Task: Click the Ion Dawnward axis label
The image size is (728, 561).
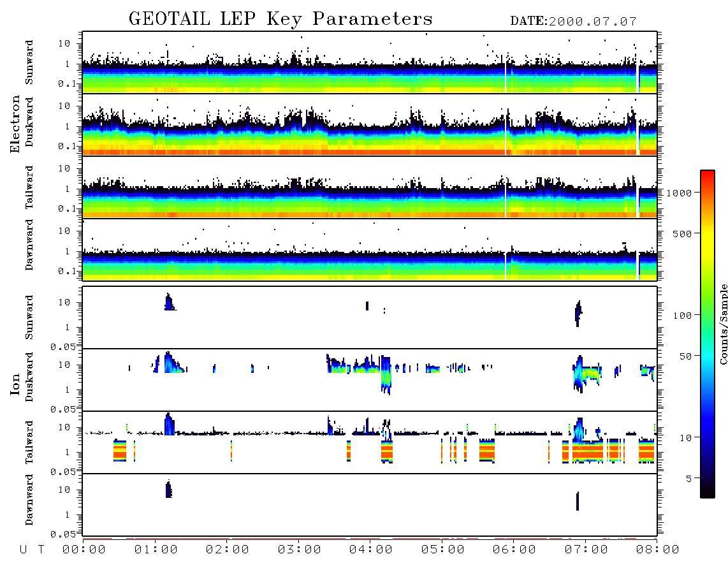Action: tap(29, 500)
